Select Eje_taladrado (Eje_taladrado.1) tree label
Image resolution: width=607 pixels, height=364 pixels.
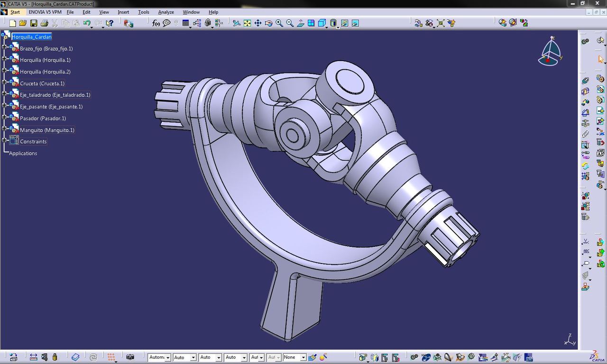pos(55,95)
